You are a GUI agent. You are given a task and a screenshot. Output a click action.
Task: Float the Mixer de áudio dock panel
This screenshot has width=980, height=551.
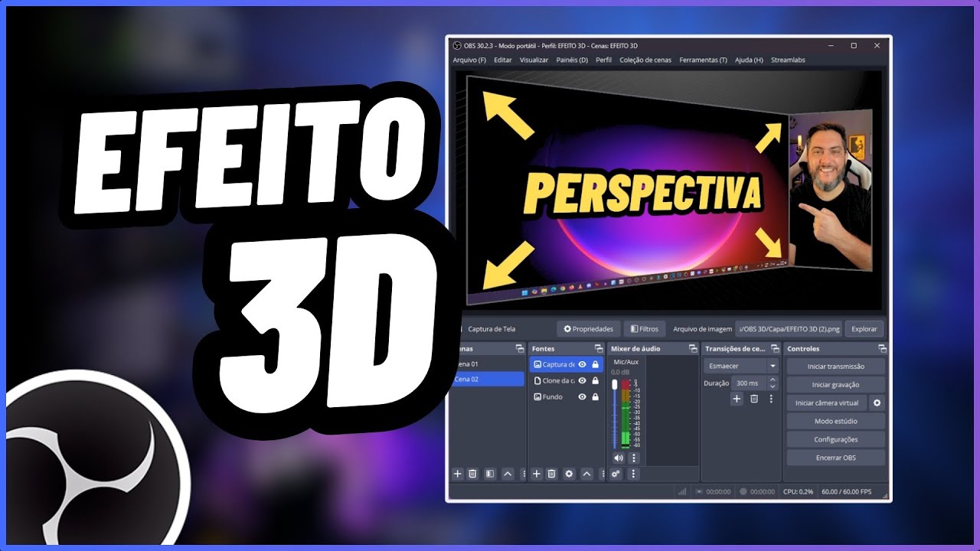(x=693, y=349)
